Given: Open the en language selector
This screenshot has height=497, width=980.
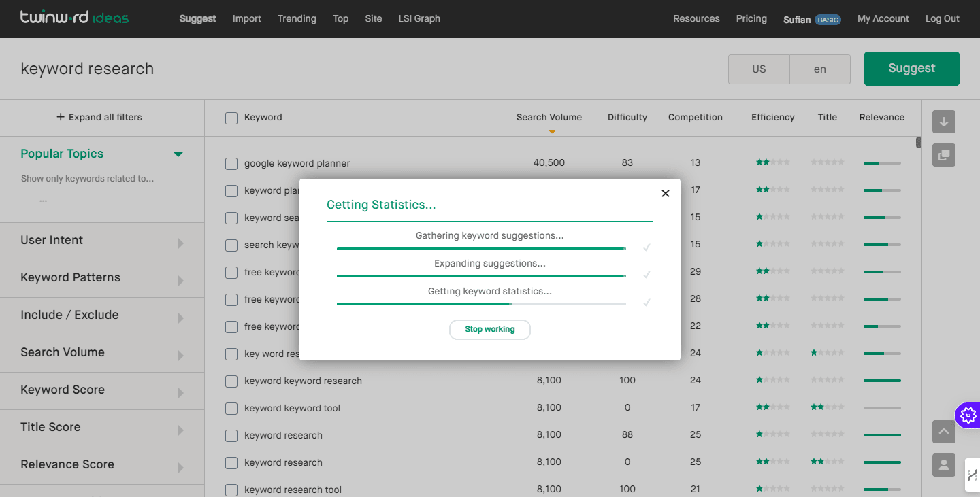Looking at the screenshot, I should click(x=820, y=69).
